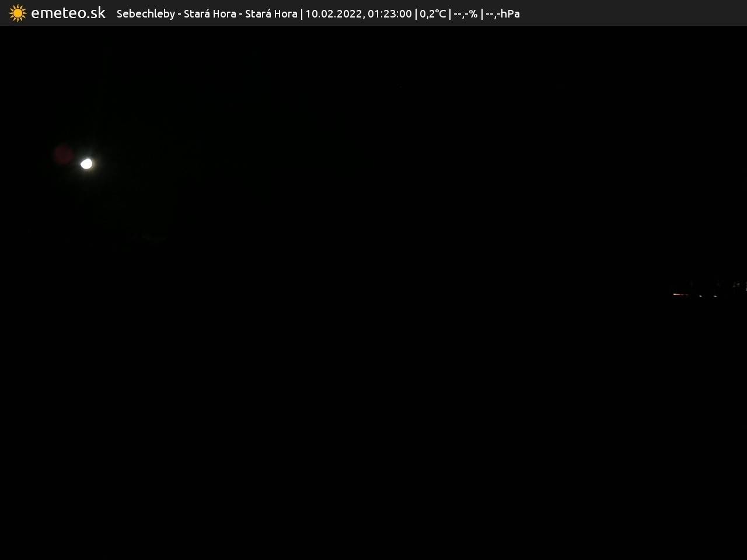Click the Sebechleby location name
This screenshot has height=560, width=747.
[x=145, y=13]
